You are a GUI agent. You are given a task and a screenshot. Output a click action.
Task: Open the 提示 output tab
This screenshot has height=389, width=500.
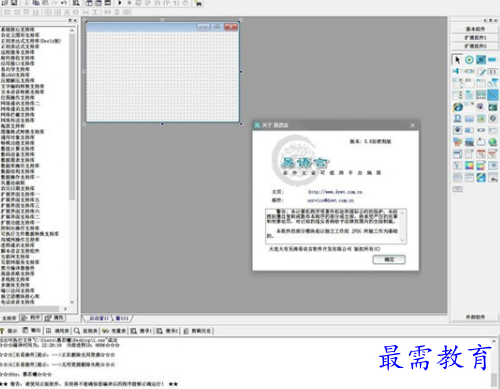click(x=10, y=331)
